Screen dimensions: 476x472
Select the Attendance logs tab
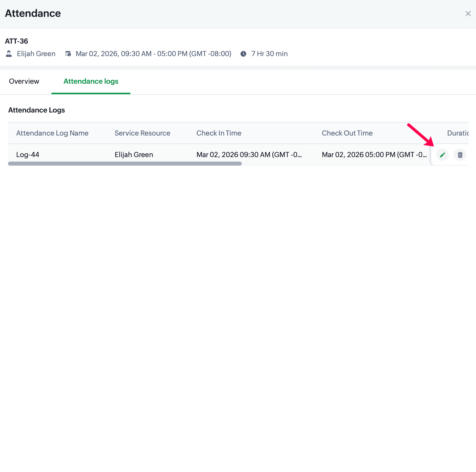click(91, 81)
